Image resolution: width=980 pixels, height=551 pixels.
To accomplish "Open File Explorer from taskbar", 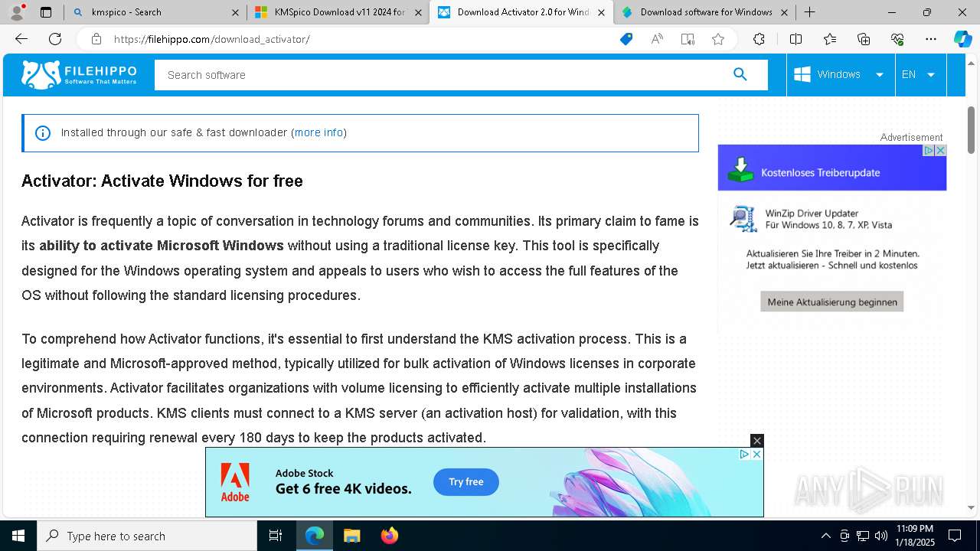I will click(x=351, y=536).
